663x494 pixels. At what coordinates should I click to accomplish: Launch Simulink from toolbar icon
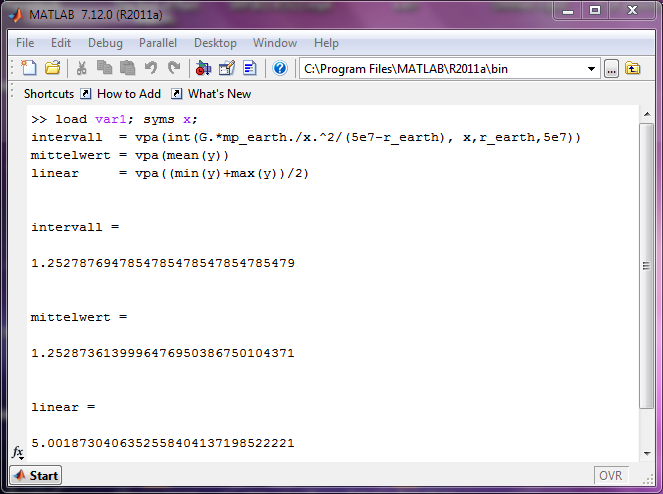point(203,68)
